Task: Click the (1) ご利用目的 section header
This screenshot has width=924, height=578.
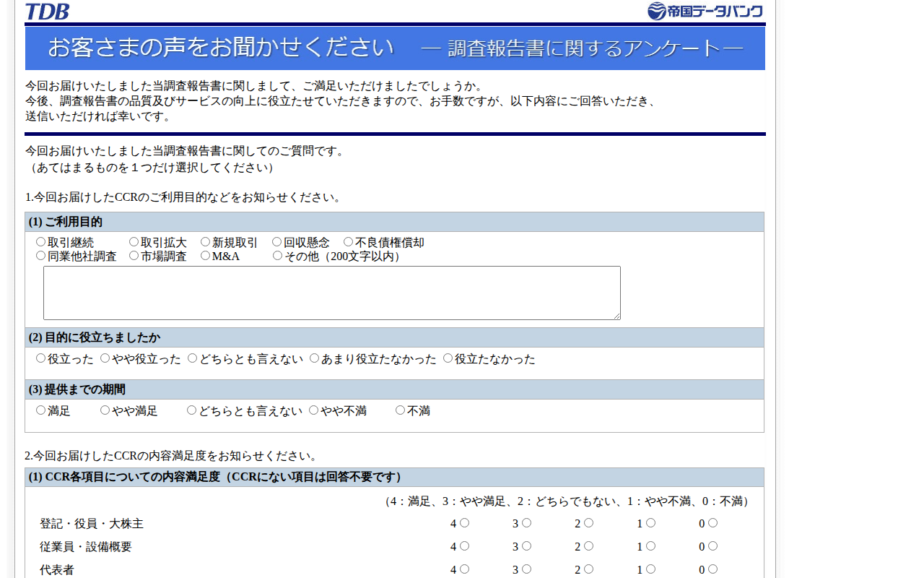Action: tap(394, 222)
